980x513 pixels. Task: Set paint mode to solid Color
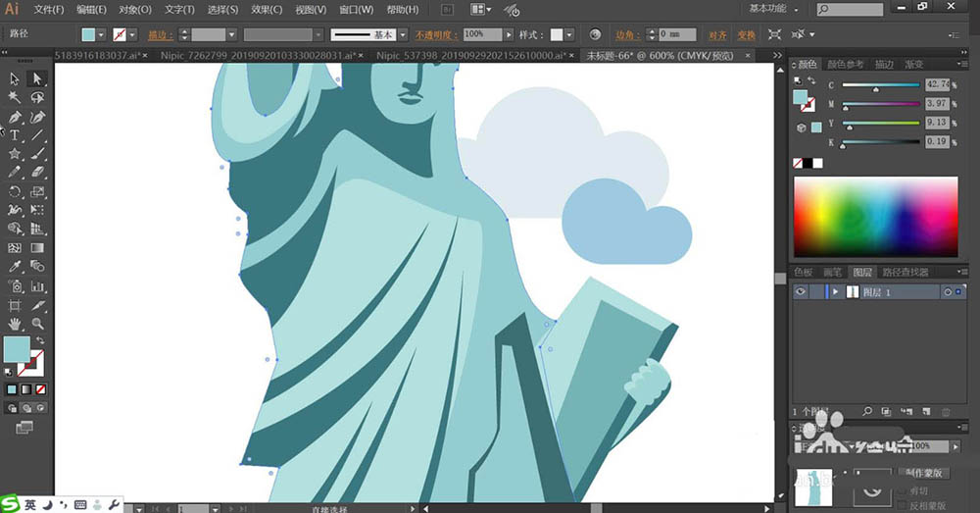pos(12,389)
